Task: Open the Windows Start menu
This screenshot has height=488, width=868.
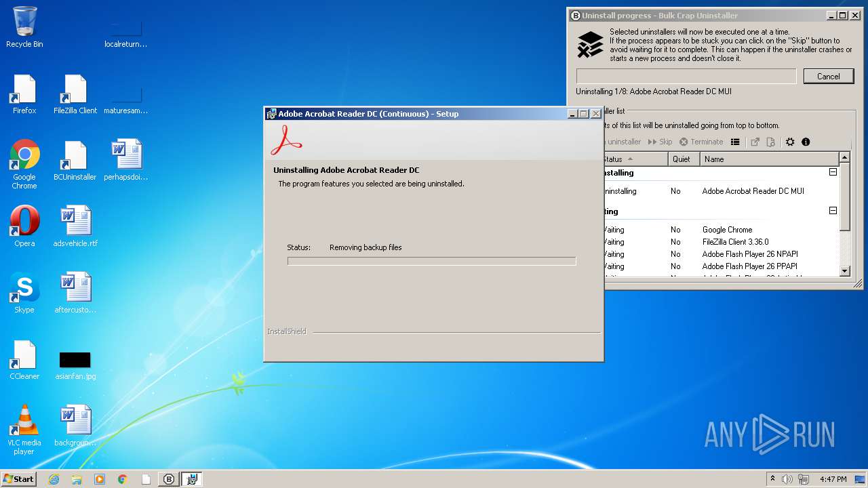Action: coord(18,479)
